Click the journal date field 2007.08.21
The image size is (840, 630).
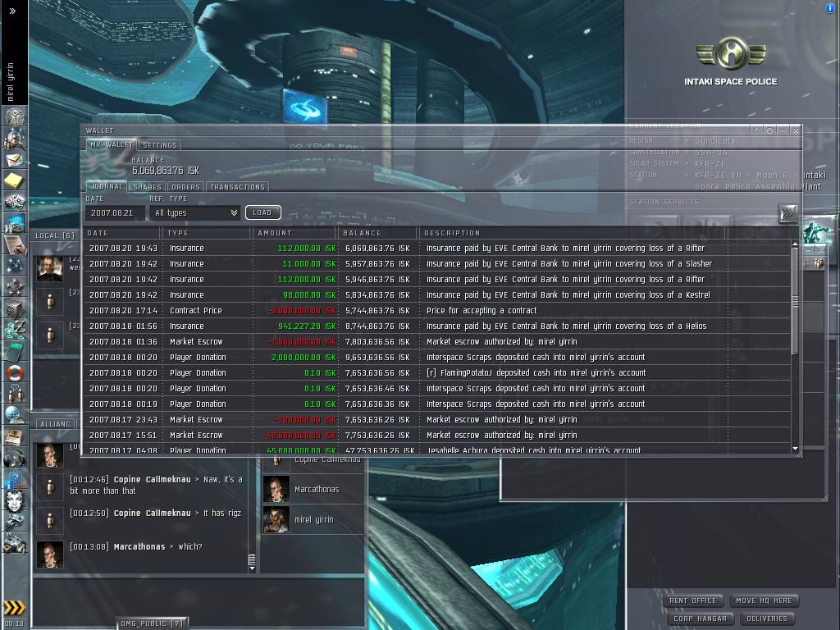click(x=115, y=213)
